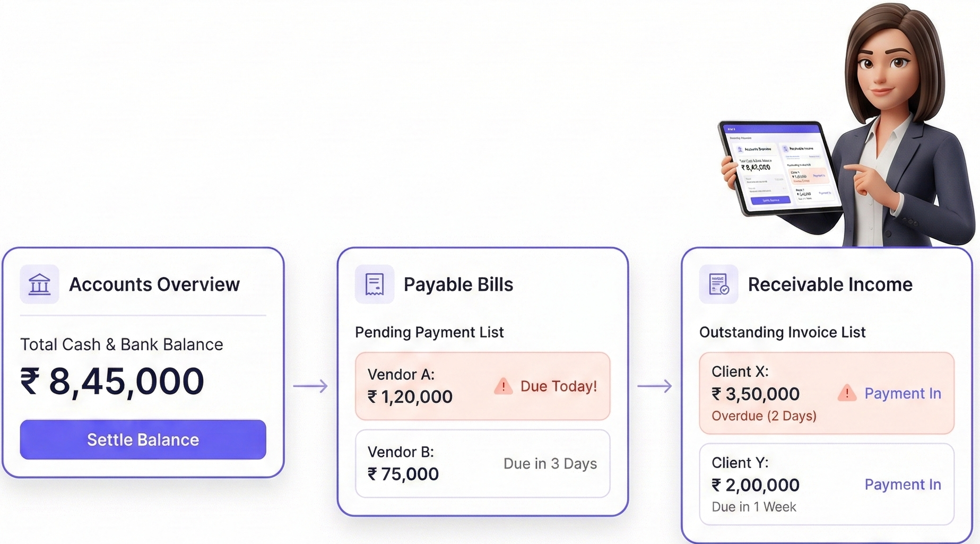This screenshot has height=544, width=980.
Task: Click the tablet dashboard preview thumbnail
Action: 779,168
